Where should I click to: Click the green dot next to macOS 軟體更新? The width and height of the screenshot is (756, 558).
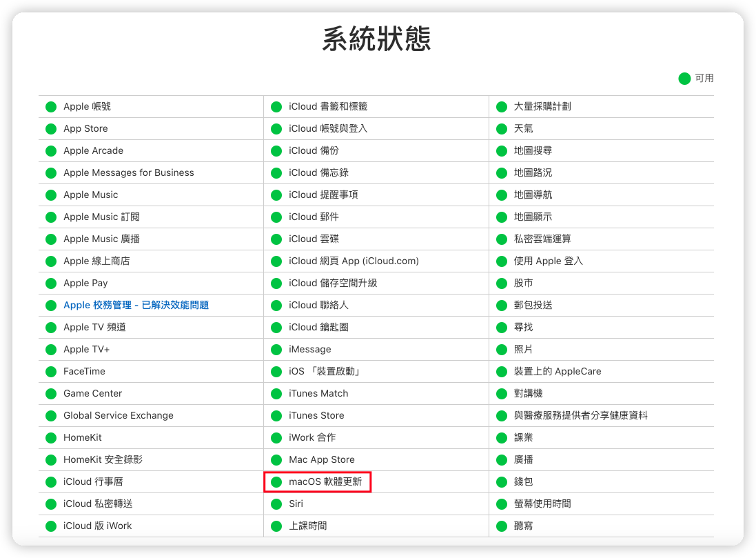(276, 481)
